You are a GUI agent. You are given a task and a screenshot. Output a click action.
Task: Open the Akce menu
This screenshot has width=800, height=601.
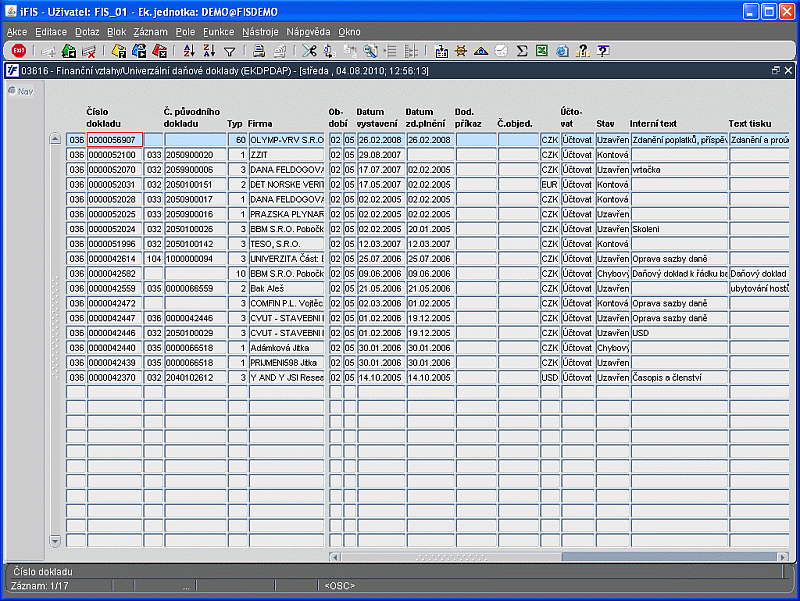click(x=17, y=32)
